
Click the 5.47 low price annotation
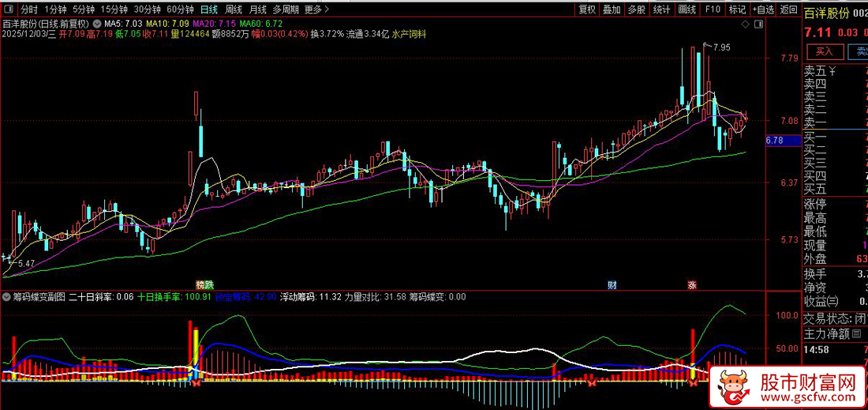coord(25,262)
